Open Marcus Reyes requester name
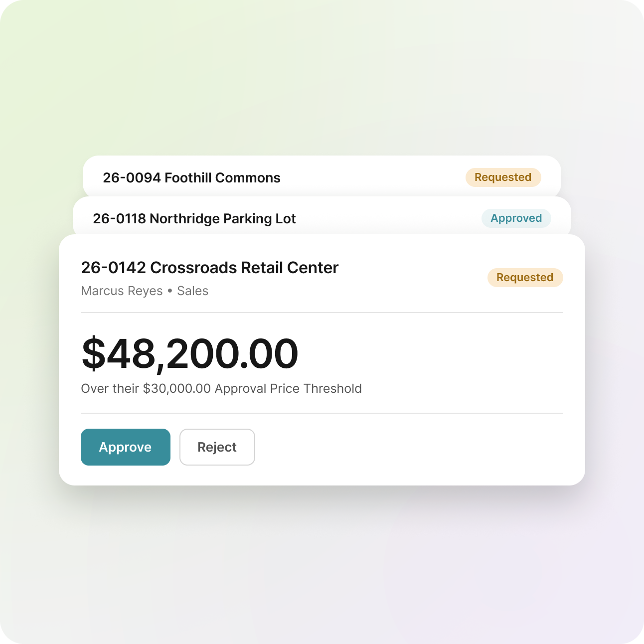This screenshot has height=644, width=644. [122, 291]
